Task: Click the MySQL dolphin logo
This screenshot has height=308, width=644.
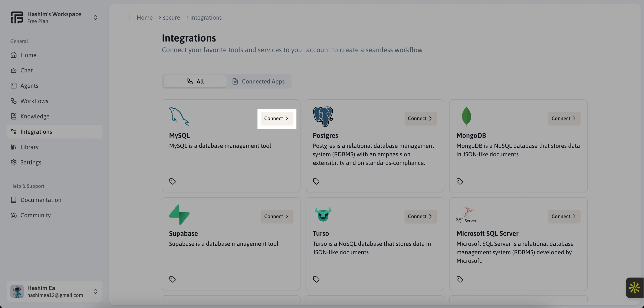Action: coord(179,117)
